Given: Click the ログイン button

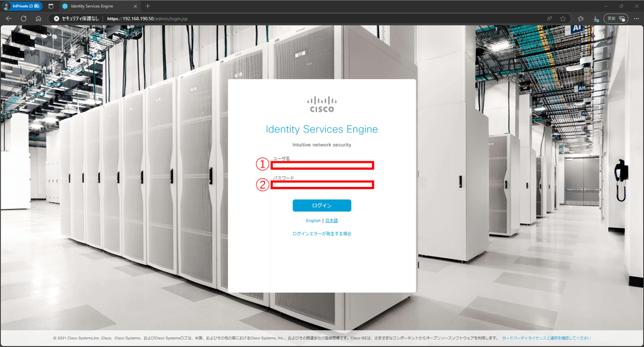Looking at the screenshot, I should 322,206.
